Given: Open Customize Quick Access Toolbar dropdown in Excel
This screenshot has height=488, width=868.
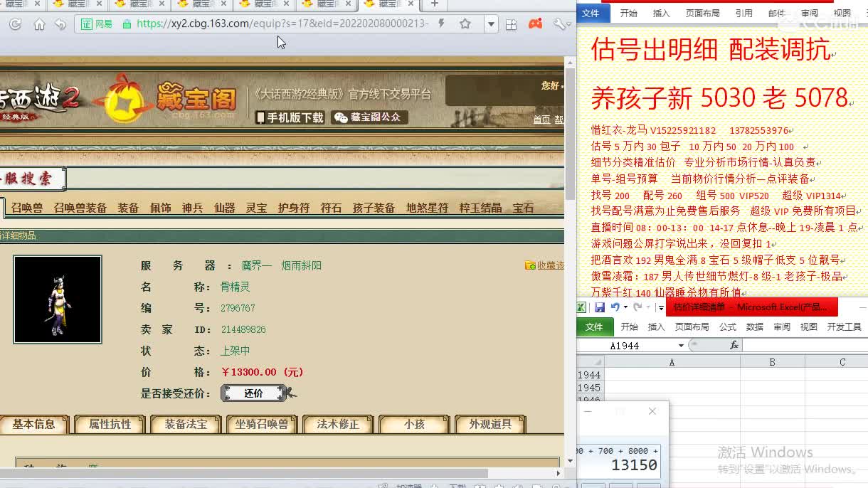Looking at the screenshot, I should point(660,308).
